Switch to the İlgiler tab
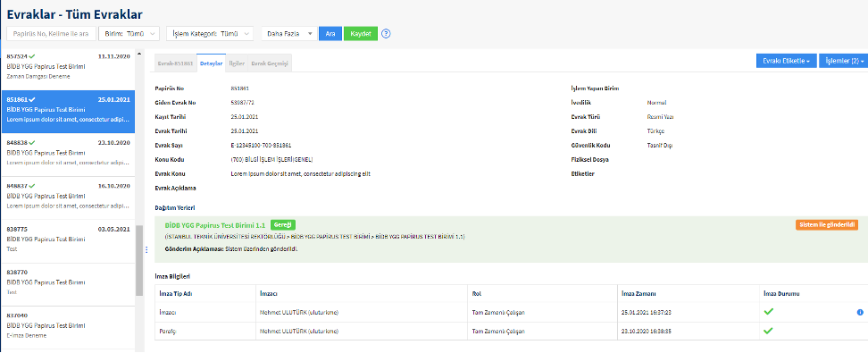 click(237, 63)
